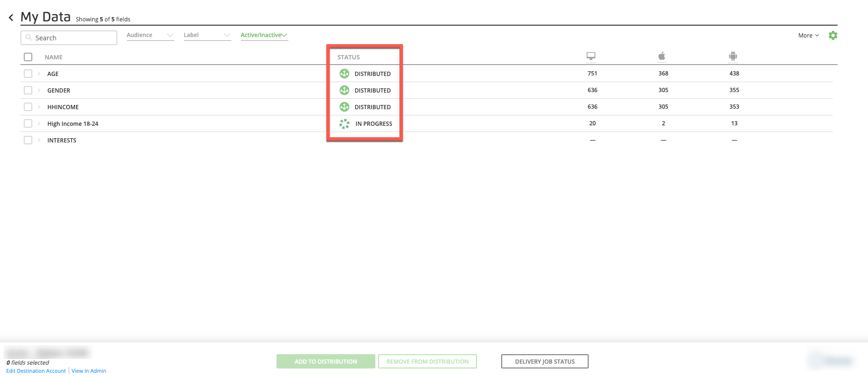Viewport: 868px width, 377px height.
Task: Open the green settings gear
Action: [x=832, y=36]
